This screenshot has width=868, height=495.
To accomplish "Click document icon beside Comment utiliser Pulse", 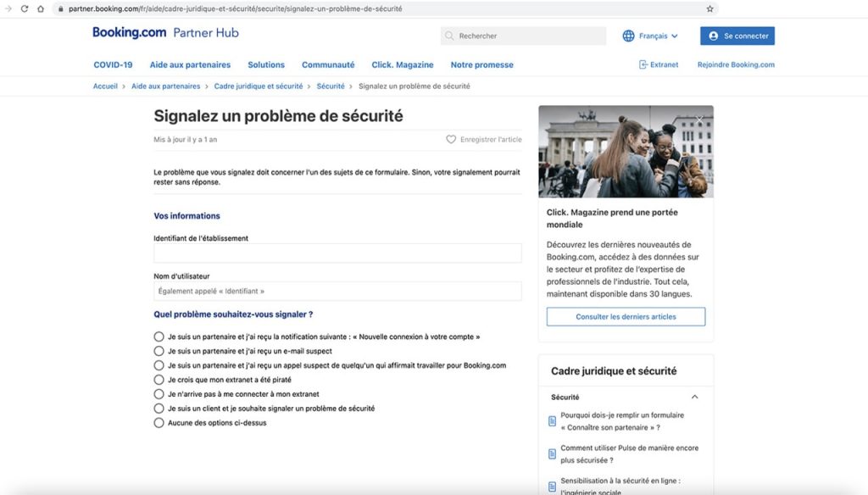I will (552, 454).
